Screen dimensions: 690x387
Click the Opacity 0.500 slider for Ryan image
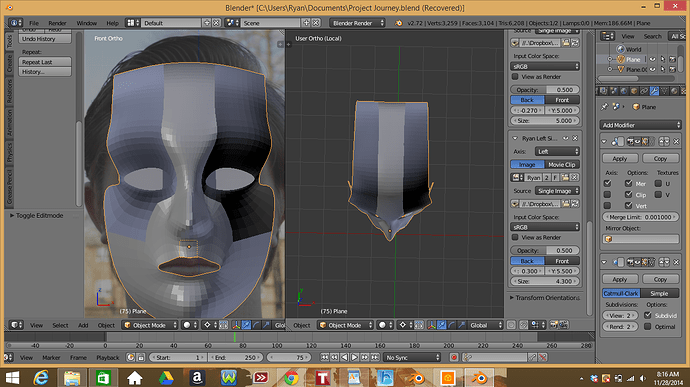point(545,250)
